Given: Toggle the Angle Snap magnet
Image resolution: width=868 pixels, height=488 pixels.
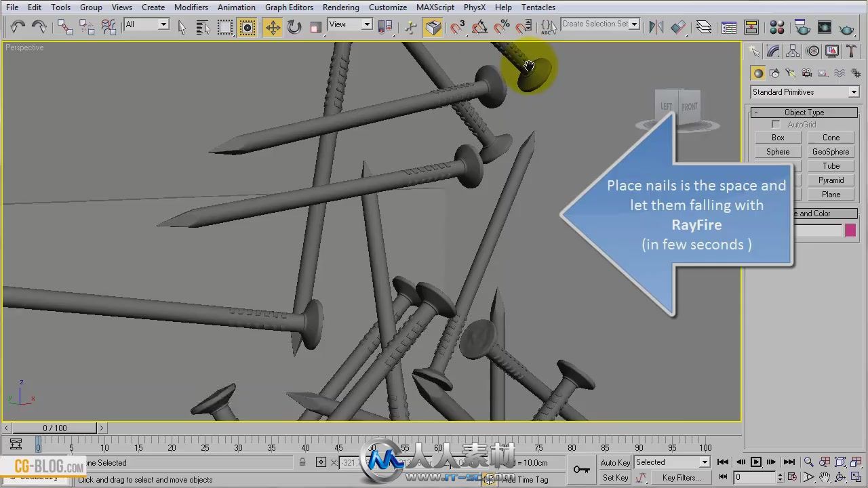Looking at the screenshot, I should coord(480,27).
